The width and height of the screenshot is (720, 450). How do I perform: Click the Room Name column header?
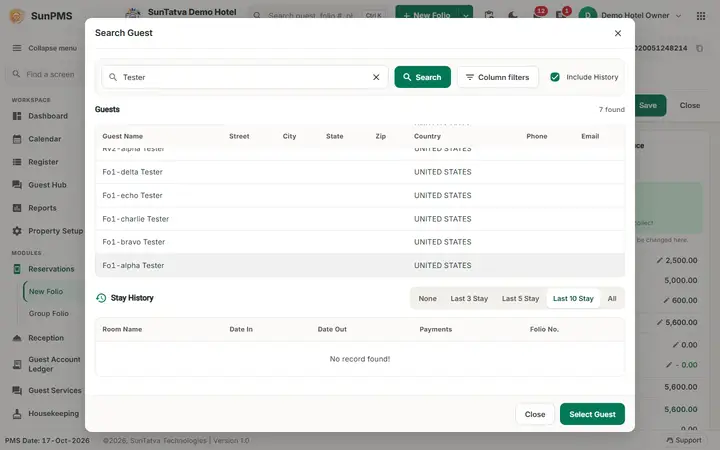(122, 329)
